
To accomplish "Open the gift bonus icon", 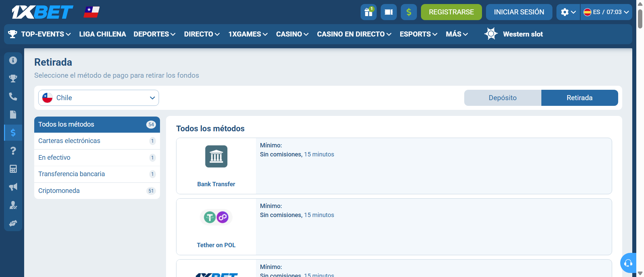I will coord(369,12).
